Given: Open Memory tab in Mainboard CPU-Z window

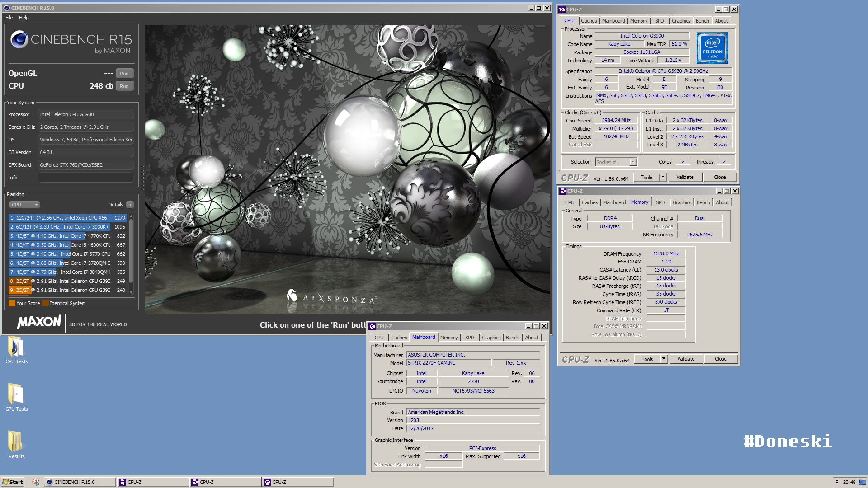Looking at the screenshot, I should [448, 338].
